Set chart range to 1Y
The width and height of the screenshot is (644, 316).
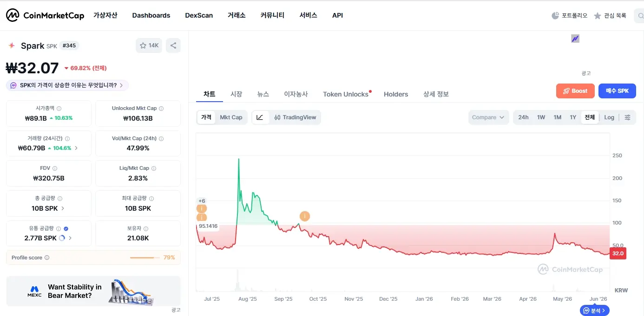573,117
